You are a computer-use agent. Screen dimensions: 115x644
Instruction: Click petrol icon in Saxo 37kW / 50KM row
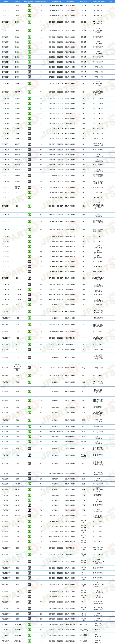[30, 10]
